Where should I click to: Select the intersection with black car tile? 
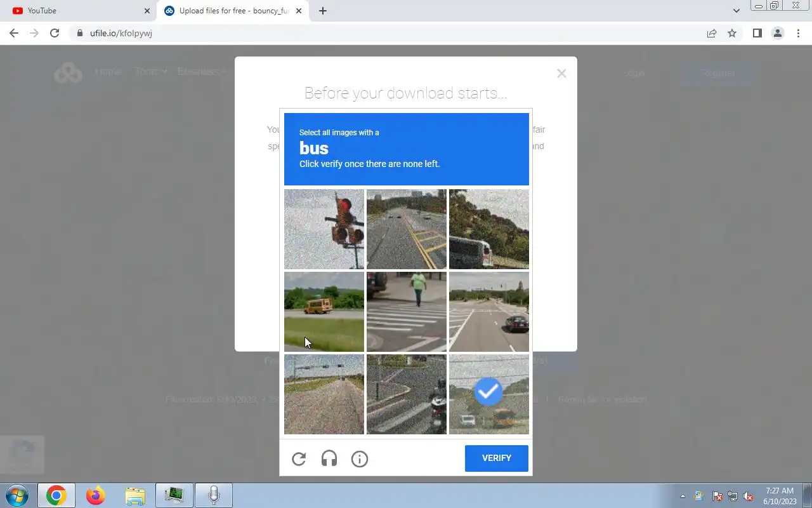[489, 312]
